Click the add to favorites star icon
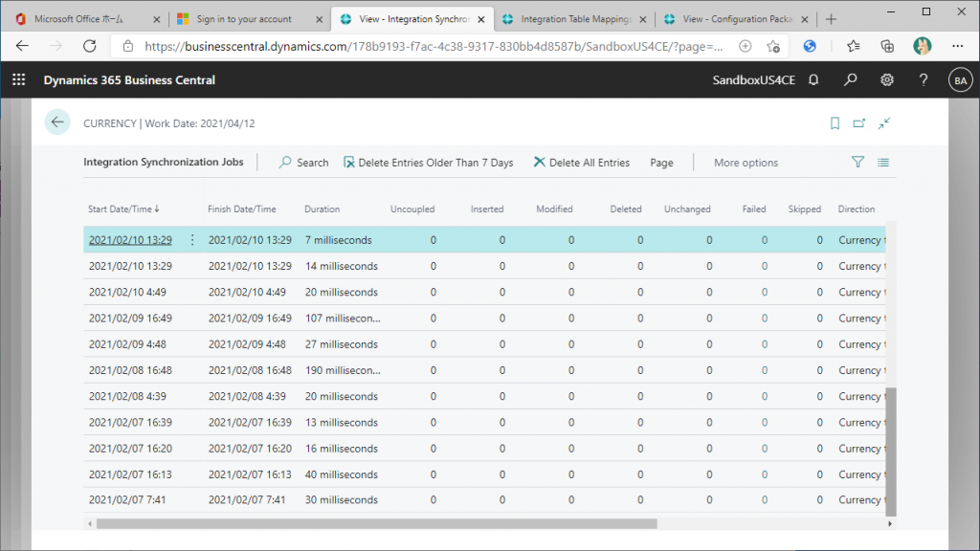Image resolution: width=980 pixels, height=551 pixels. click(773, 46)
